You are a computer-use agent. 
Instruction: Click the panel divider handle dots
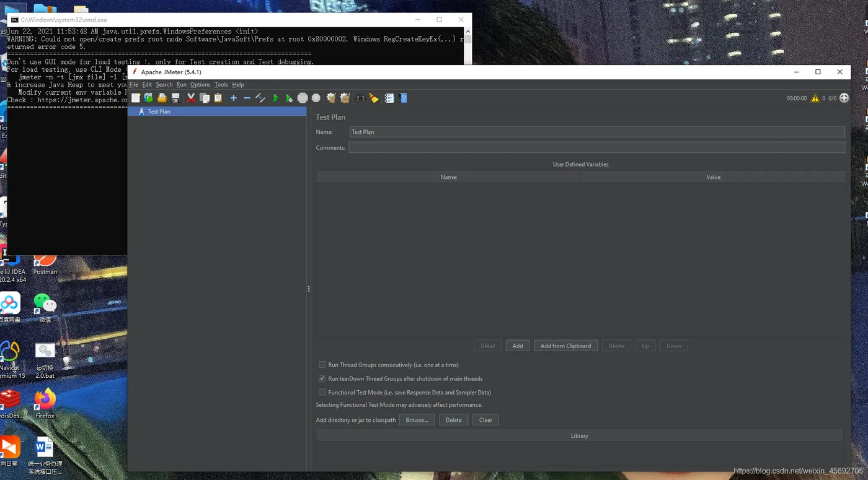[309, 289]
